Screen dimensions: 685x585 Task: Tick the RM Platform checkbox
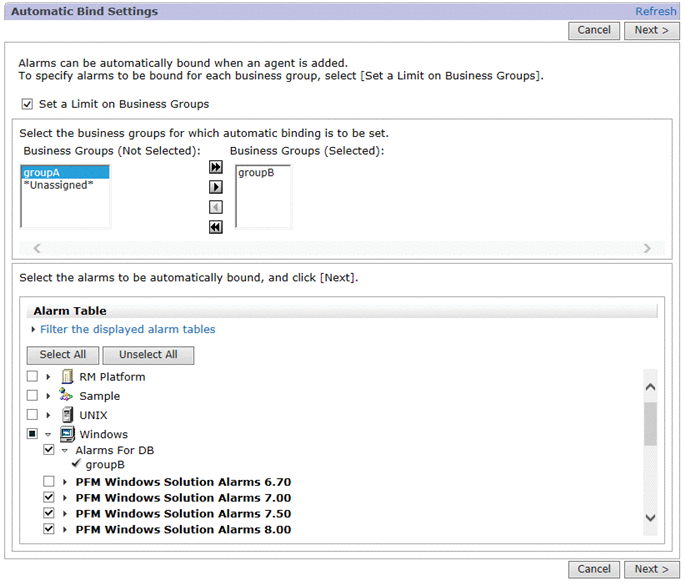pos(33,377)
